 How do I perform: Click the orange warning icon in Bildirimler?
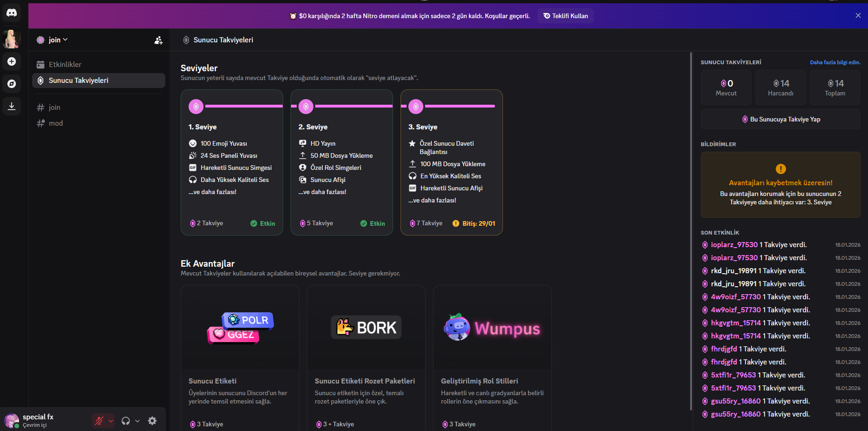pos(781,169)
